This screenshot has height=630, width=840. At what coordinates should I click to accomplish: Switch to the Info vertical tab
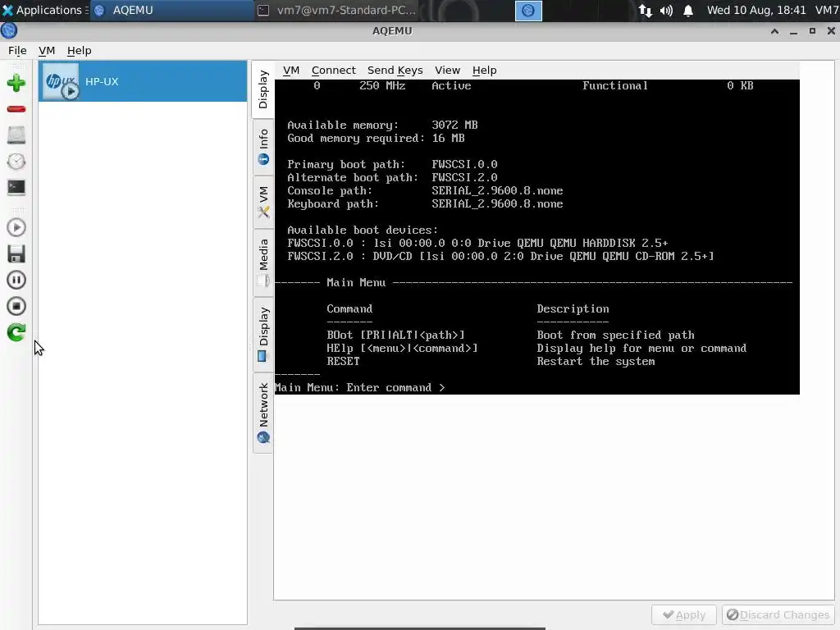[x=262, y=148]
